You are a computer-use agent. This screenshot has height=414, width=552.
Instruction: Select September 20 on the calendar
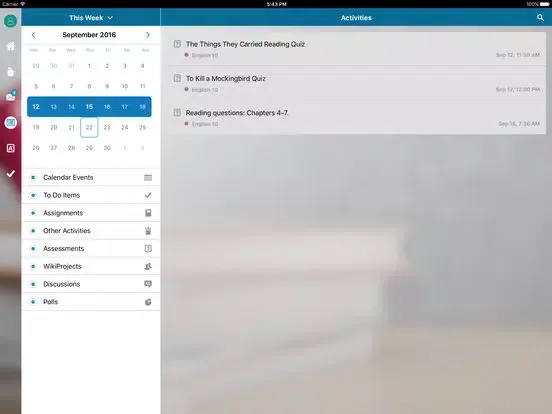tap(54, 127)
